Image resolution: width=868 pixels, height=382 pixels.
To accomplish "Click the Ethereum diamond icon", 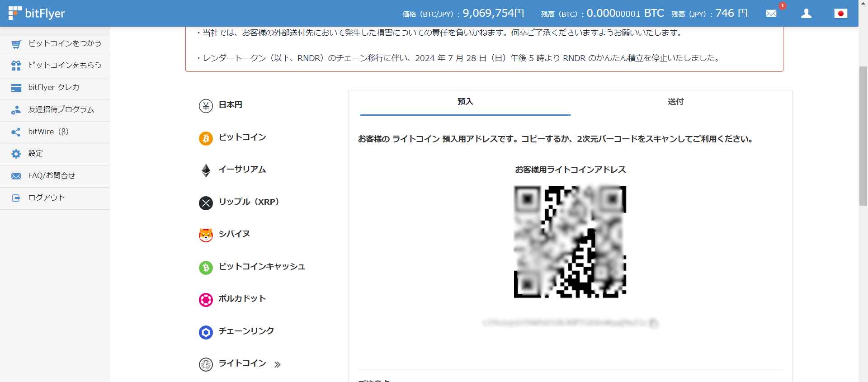I will pyautogui.click(x=206, y=170).
